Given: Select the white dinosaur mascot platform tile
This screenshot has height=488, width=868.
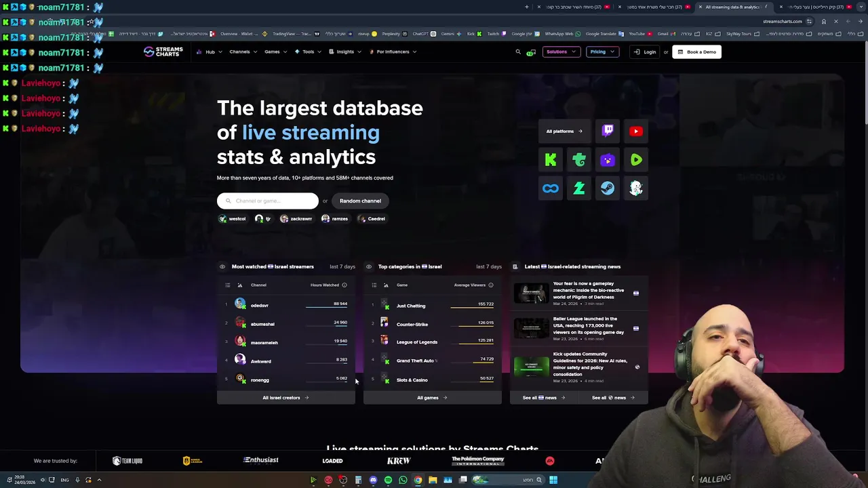Looking at the screenshot, I should (636, 189).
